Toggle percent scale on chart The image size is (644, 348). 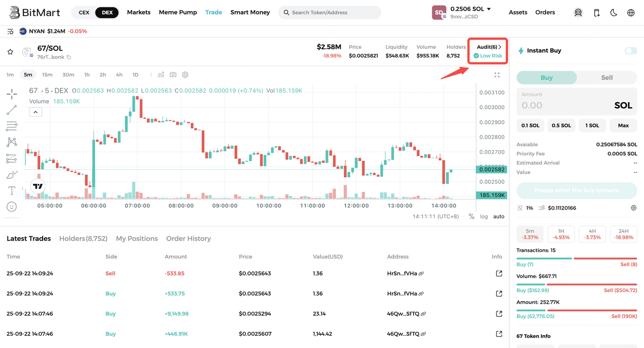click(471, 217)
